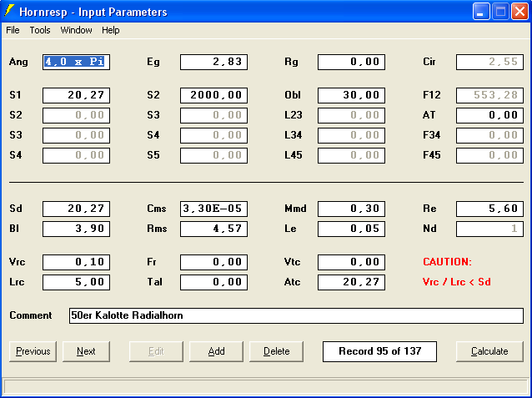532x398 pixels.
Task: Click the Vtc input field
Action: pos(352,262)
